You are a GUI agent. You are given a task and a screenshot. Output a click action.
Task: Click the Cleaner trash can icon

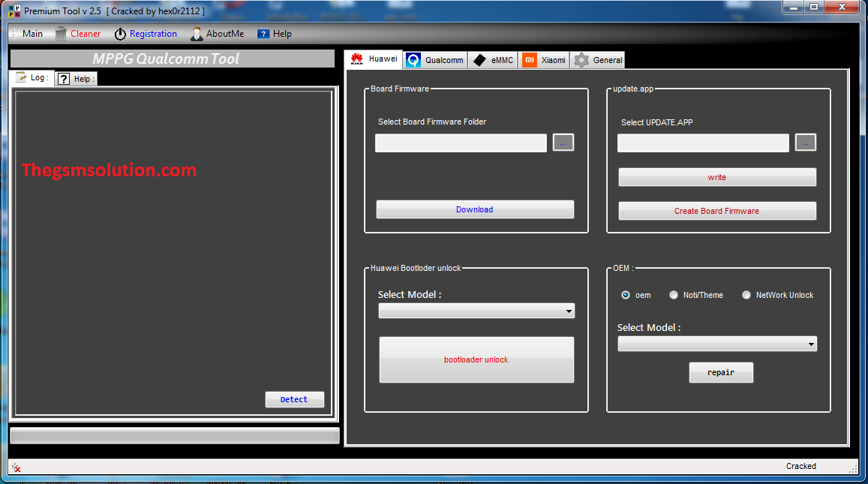pos(61,34)
